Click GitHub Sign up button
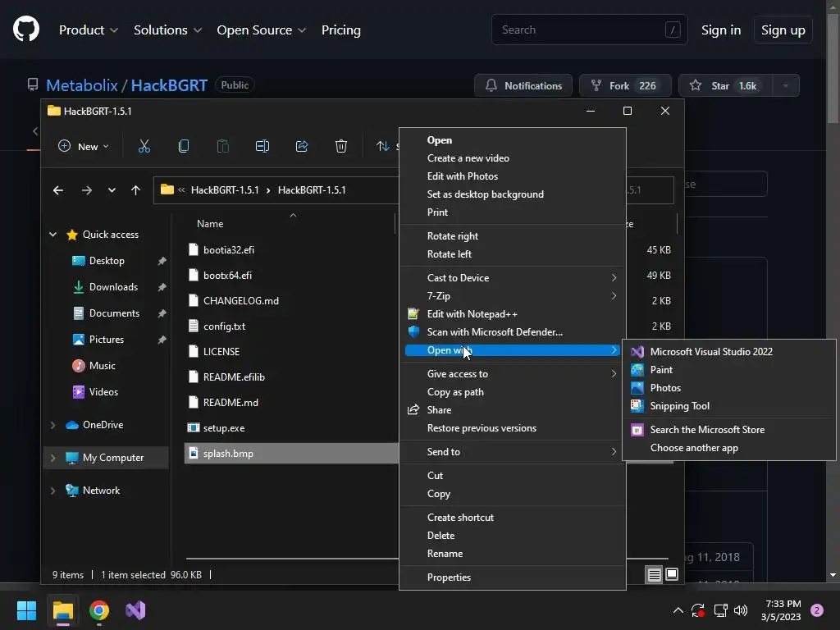Image resolution: width=840 pixels, height=630 pixels. (x=783, y=30)
